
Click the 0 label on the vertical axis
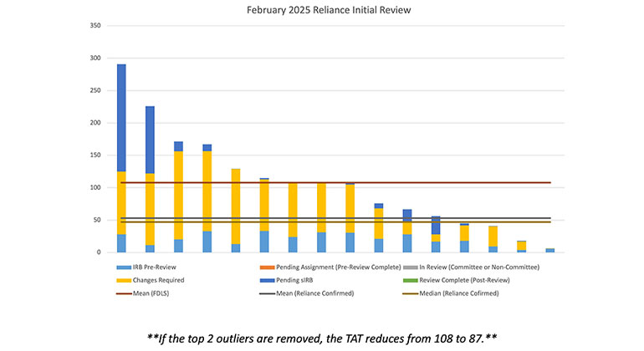[x=98, y=252]
